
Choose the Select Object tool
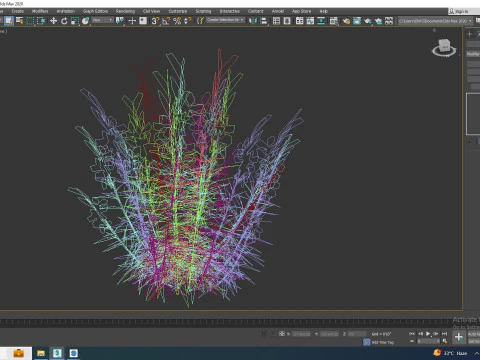[x=9, y=21]
